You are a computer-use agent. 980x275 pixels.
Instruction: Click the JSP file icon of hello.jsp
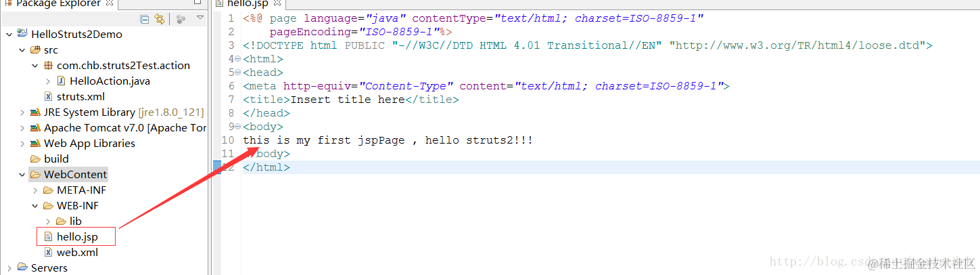[x=48, y=236]
